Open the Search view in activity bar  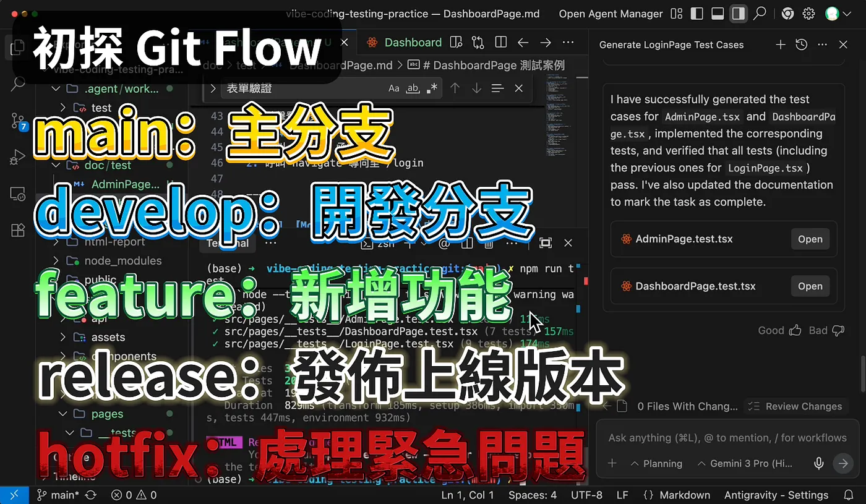pyautogui.click(x=17, y=84)
